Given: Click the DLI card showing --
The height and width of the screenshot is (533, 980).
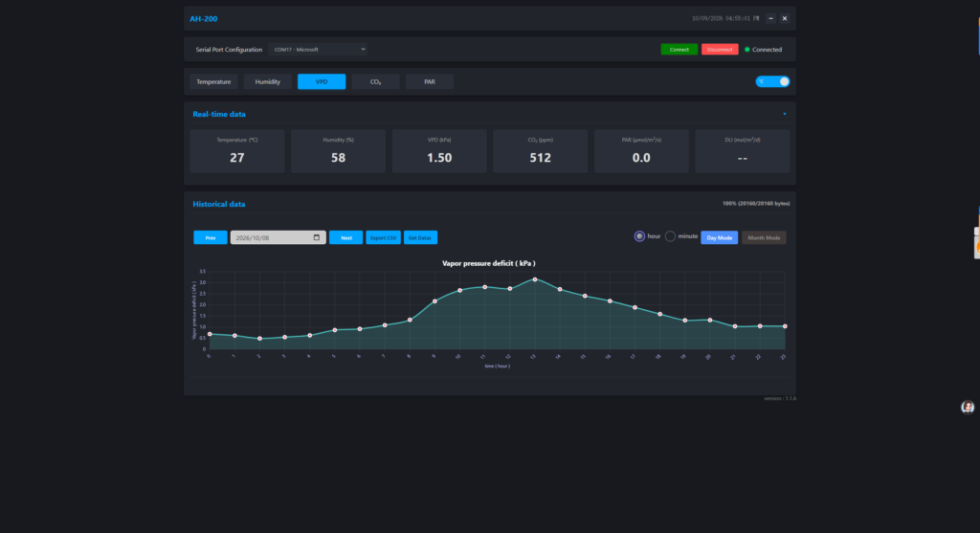Looking at the screenshot, I should point(743,151).
